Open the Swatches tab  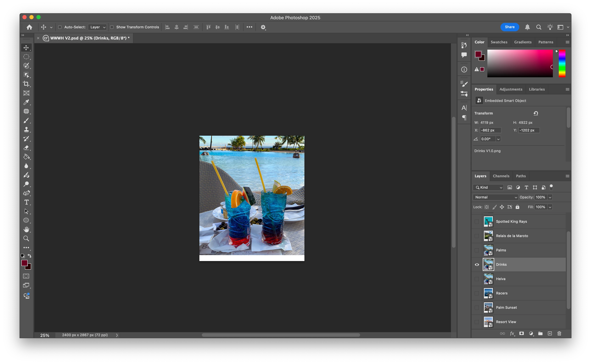pos(499,42)
